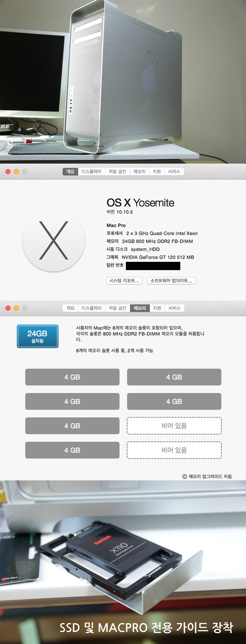The image size is (246, 644).
Task: Switch to 저장 공간 tab in overview window
Action: tap(117, 172)
